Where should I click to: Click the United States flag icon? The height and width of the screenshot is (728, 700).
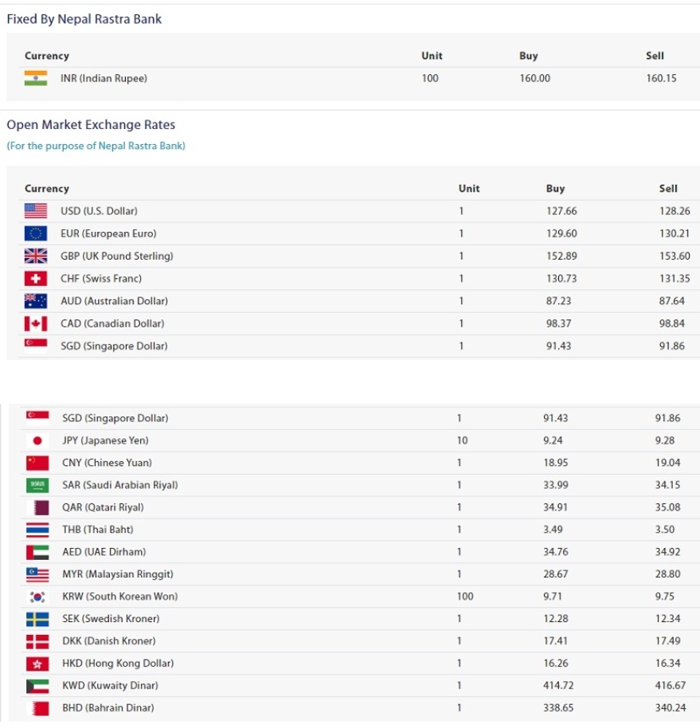coord(36,211)
